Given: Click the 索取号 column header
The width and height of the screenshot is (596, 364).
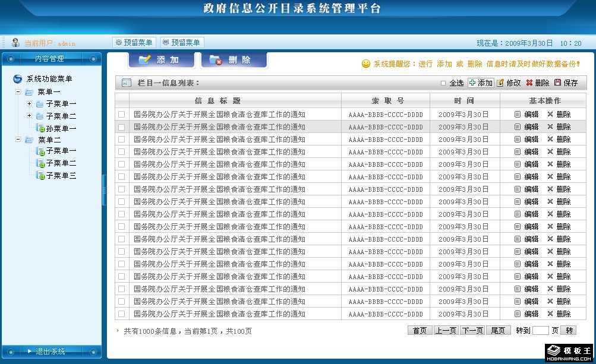Looking at the screenshot, I should pos(386,101).
